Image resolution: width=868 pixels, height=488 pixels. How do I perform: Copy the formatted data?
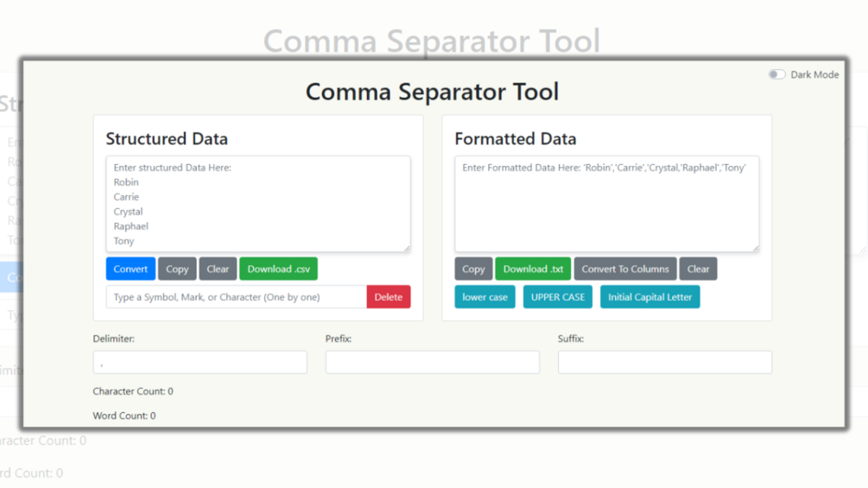pos(473,269)
